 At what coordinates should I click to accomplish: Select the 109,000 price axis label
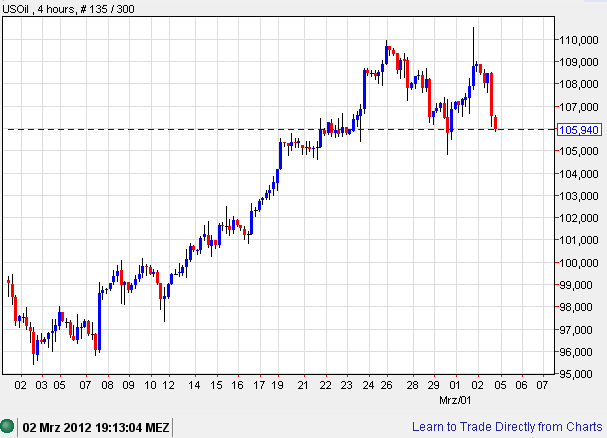pos(579,62)
